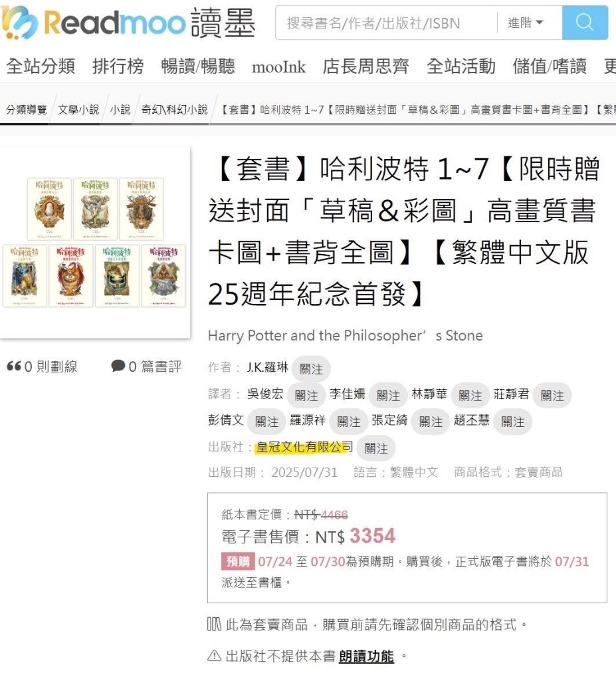Select 奇幻\科幻小說 in the breadcrumb
Image resolution: width=616 pixels, height=681 pixels.
(174, 110)
